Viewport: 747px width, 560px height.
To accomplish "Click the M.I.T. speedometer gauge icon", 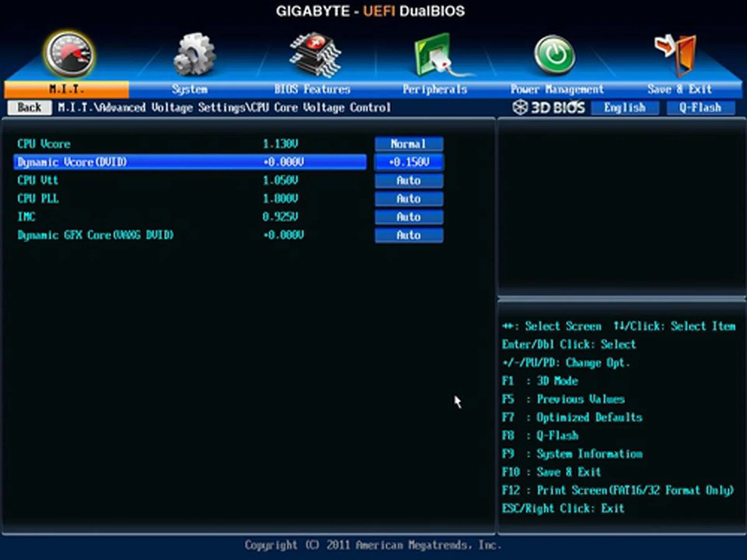I will click(x=69, y=54).
